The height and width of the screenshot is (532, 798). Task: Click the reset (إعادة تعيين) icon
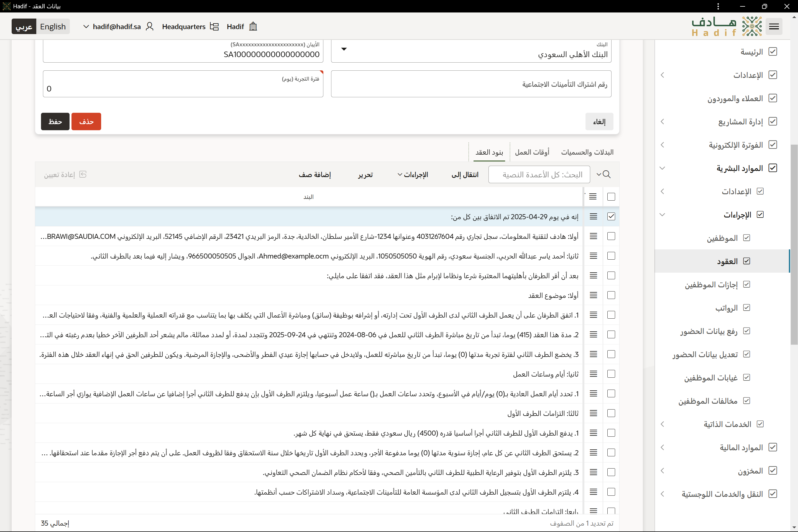tap(83, 174)
